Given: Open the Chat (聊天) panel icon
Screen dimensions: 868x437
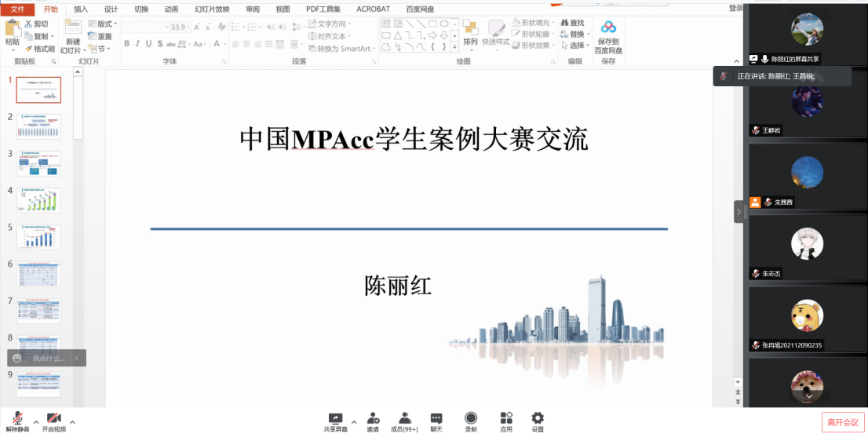Looking at the screenshot, I should click(x=436, y=419).
